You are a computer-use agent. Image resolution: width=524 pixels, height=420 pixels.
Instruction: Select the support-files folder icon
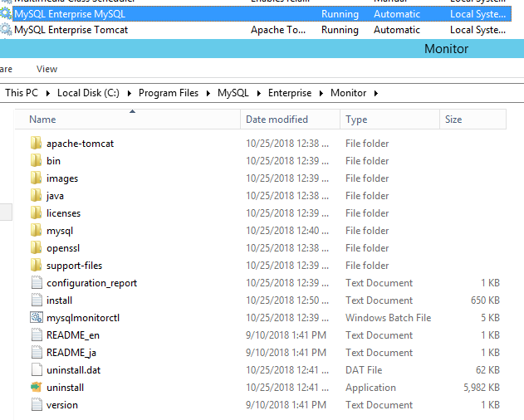(36, 265)
